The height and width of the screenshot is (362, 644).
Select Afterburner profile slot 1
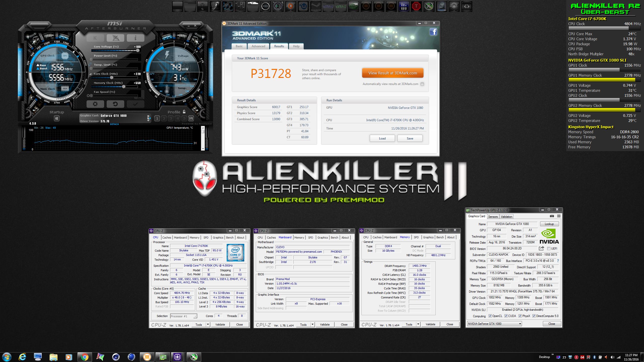click(157, 118)
